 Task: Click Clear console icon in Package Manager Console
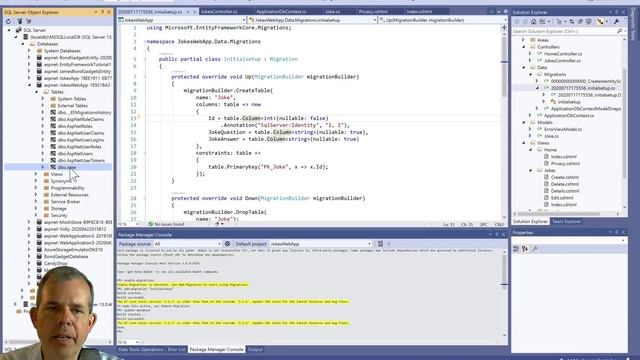click(380, 244)
